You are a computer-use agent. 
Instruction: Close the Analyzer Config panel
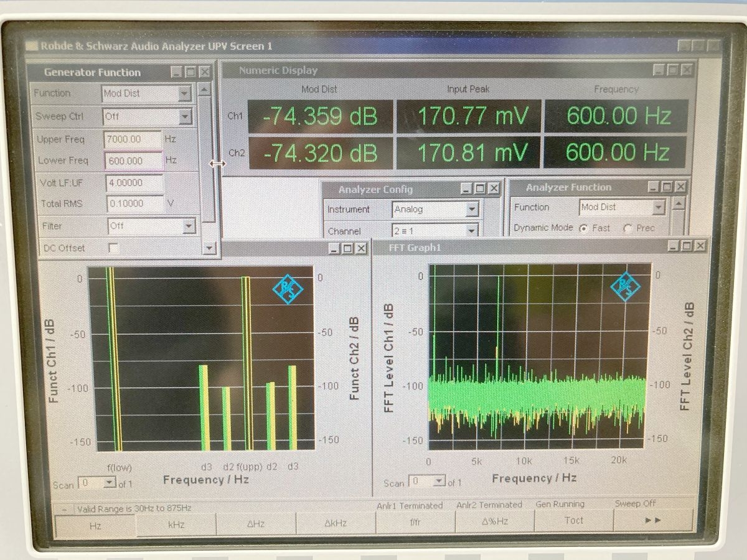pyautogui.click(x=494, y=189)
